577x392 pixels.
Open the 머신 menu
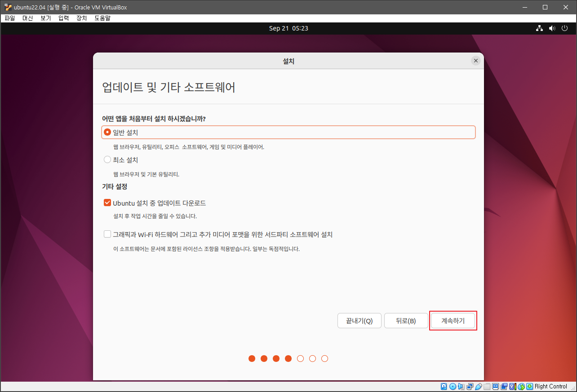coord(28,18)
